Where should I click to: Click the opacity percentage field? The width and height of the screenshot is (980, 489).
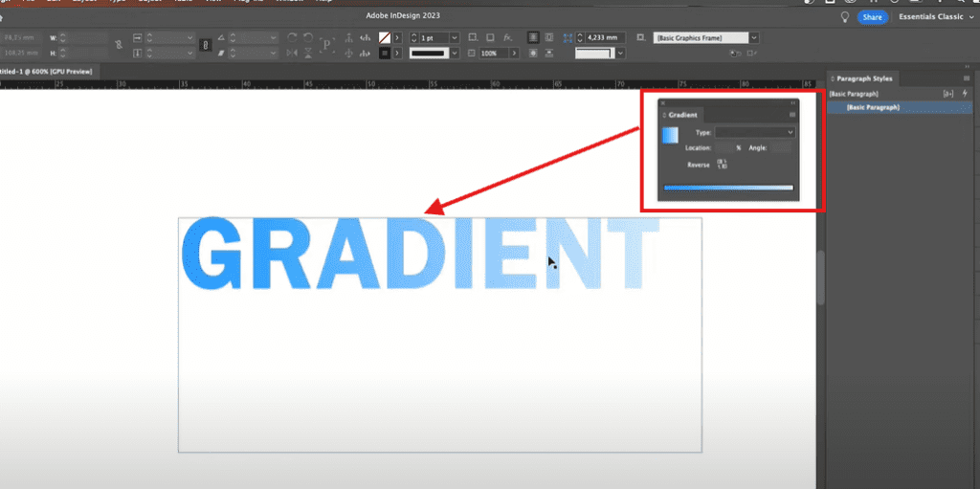(494, 54)
